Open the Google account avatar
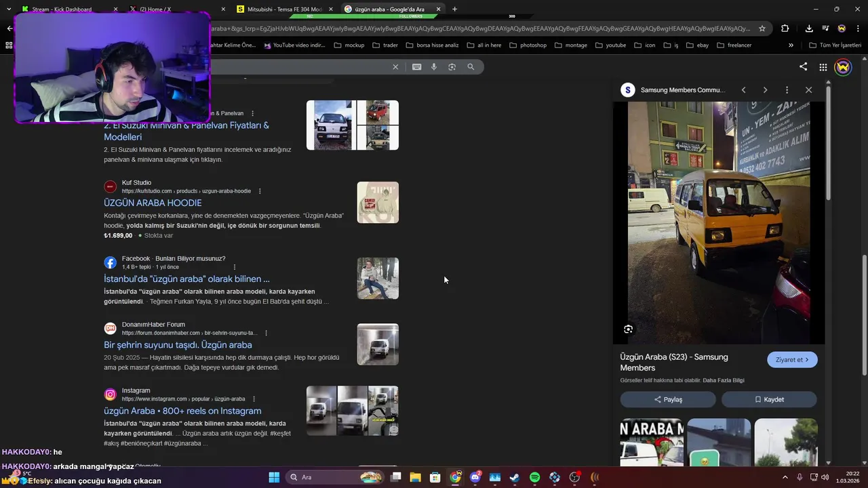Viewport: 868px width, 488px height. tap(843, 67)
